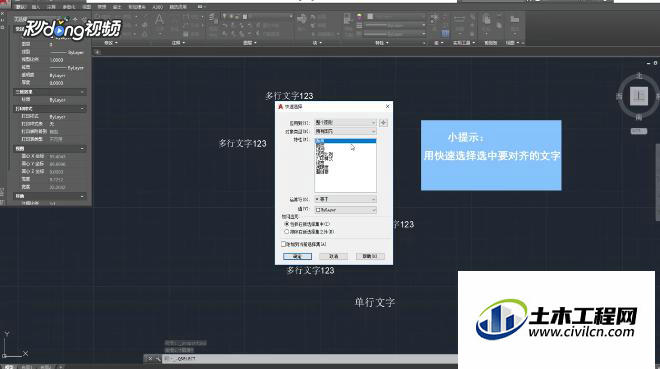Screen dimensions: 660x369
Task: Click the Cancel button in Quick Select
Action: point(333,256)
